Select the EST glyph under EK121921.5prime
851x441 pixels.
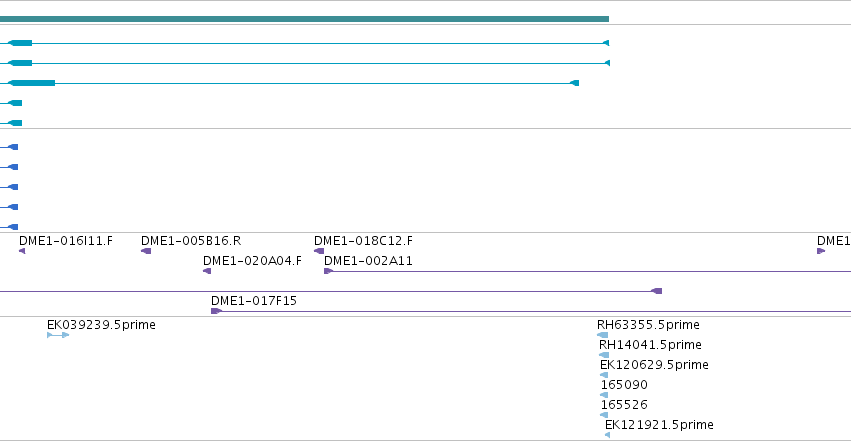click(x=607, y=435)
